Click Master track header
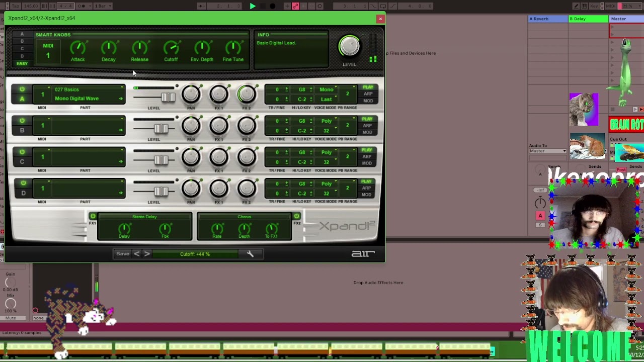This screenshot has width=644, height=362. pos(626,19)
